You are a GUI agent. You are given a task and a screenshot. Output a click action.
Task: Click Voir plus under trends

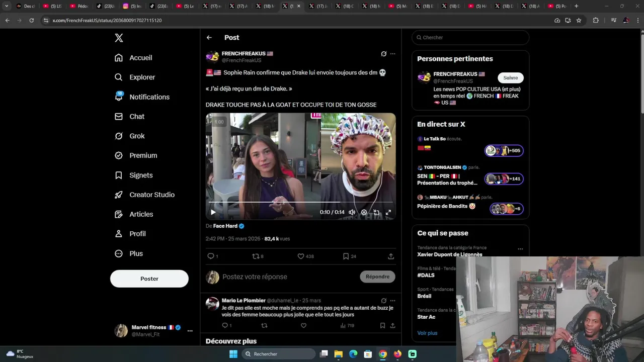coord(427,333)
